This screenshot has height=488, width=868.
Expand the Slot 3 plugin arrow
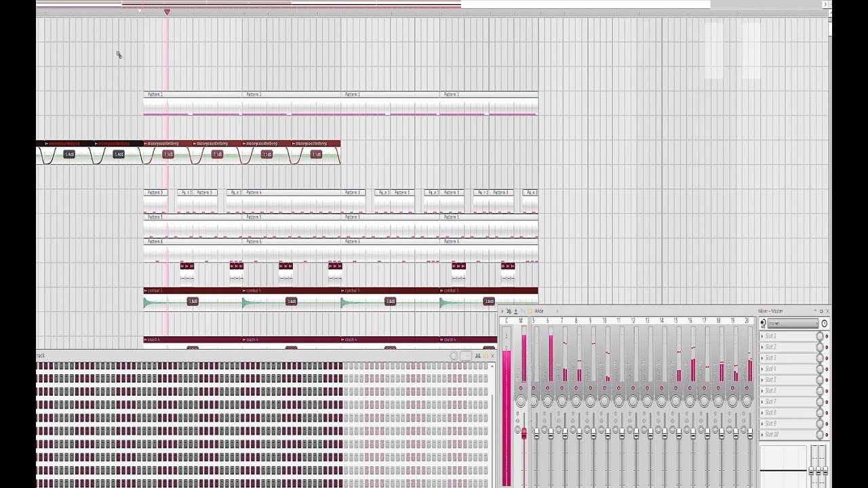[x=762, y=358]
